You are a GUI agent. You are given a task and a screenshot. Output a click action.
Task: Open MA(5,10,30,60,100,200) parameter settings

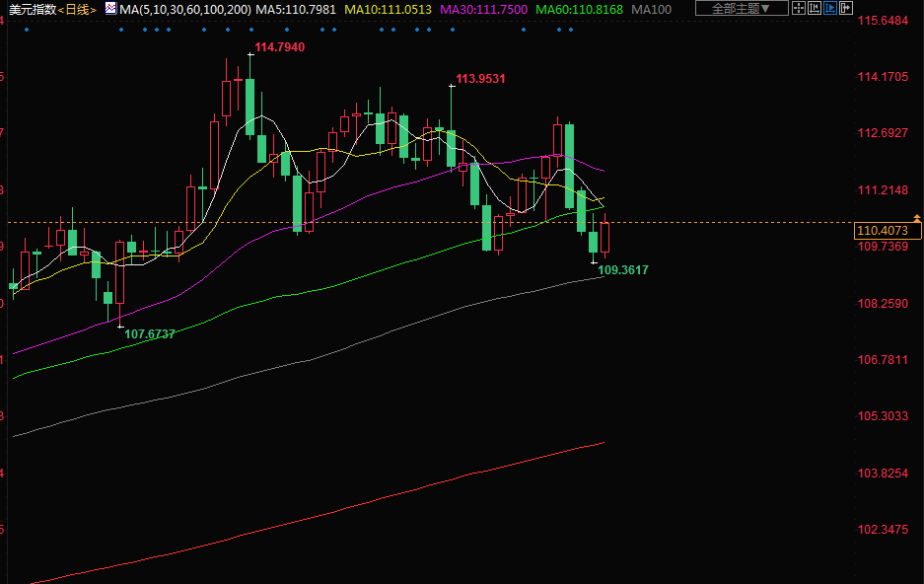click(184, 9)
